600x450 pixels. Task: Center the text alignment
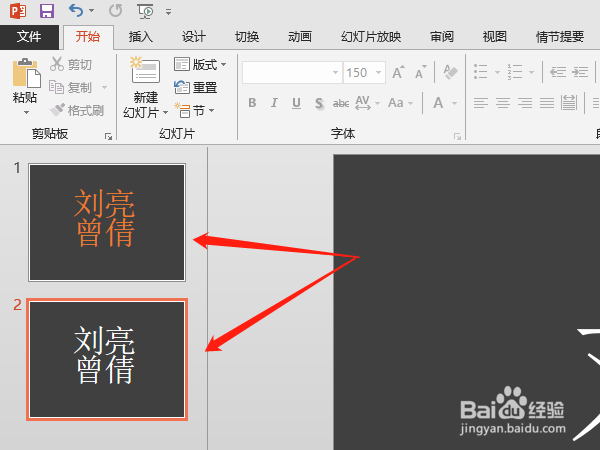point(503,103)
